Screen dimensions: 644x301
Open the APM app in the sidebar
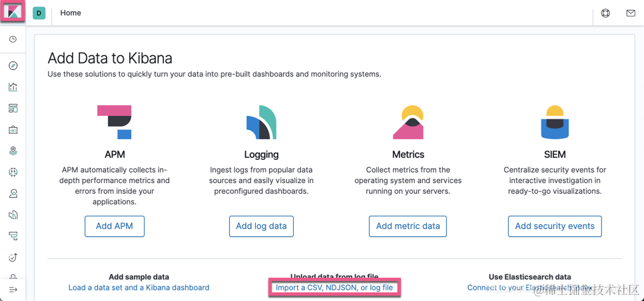(x=13, y=236)
